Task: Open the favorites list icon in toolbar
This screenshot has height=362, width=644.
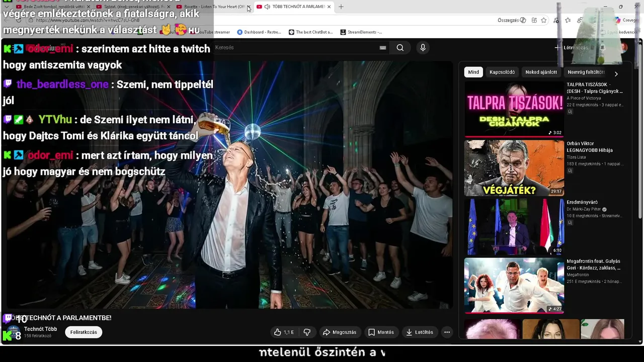Action: [568, 20]
